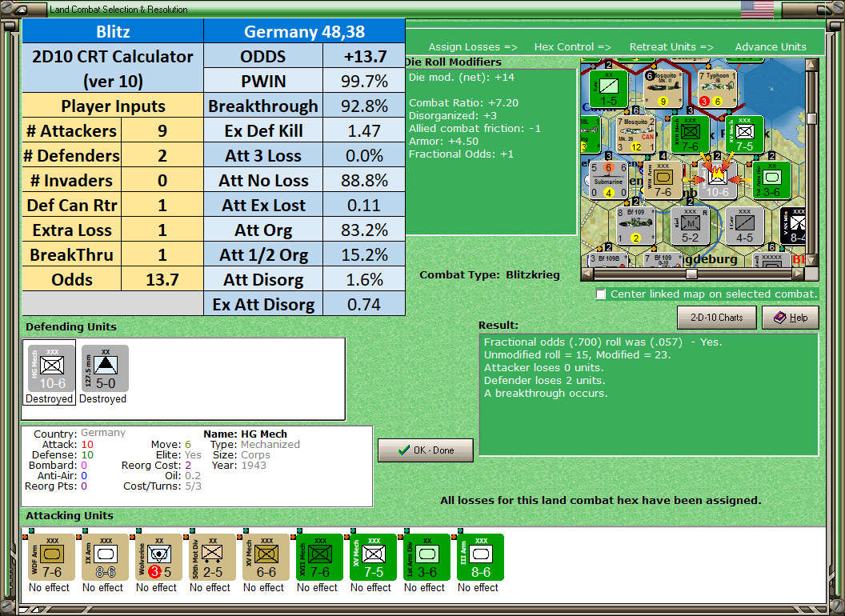The width and height of the screenshot is (845, 616).
Task: Enable Center linked map on selected combat
Action: click(601, 294)
